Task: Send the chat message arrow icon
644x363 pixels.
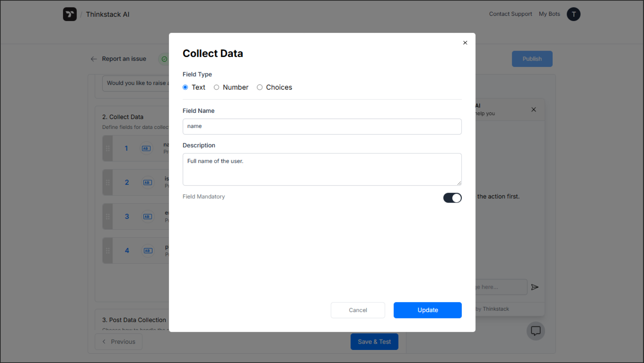Action: tap(535, 287)
